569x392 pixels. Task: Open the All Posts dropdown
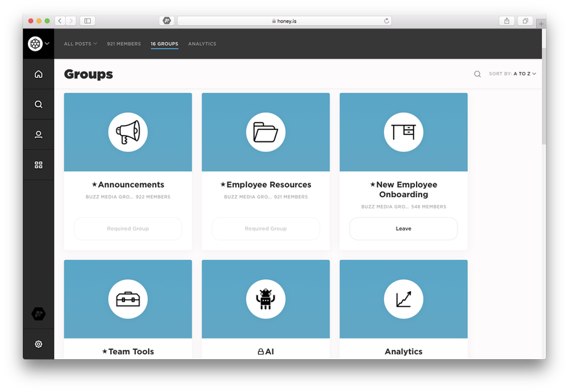click(x=81, y=44)
